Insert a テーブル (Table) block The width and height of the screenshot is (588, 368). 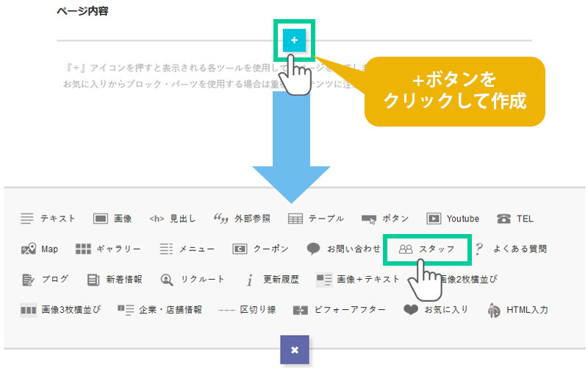pos(316,219)
